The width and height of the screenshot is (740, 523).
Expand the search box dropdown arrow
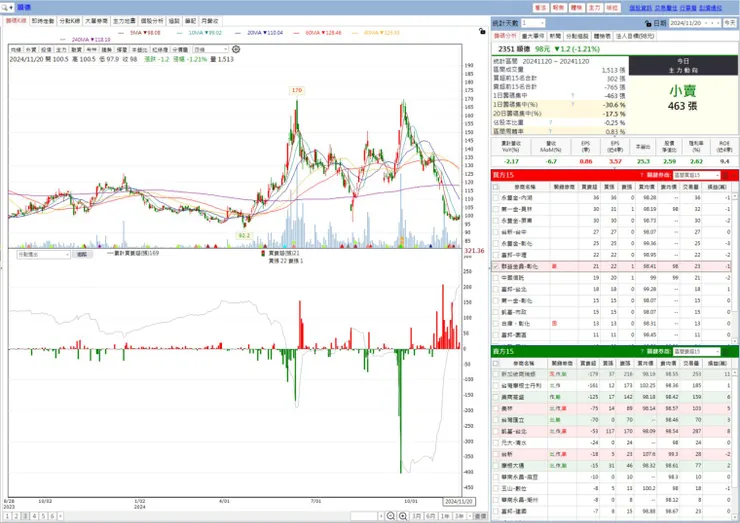[11, 8]
